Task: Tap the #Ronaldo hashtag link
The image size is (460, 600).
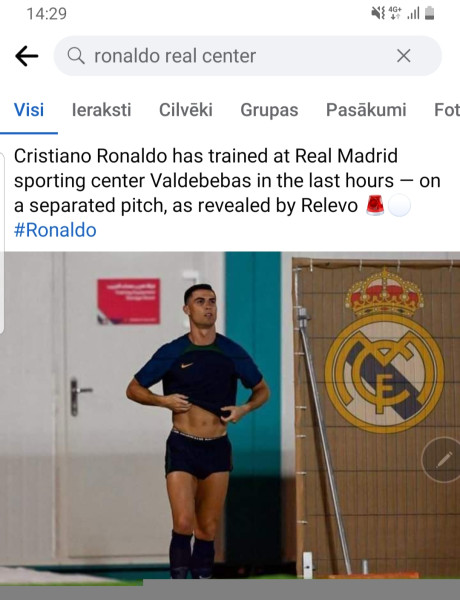Action: (55, 230)
